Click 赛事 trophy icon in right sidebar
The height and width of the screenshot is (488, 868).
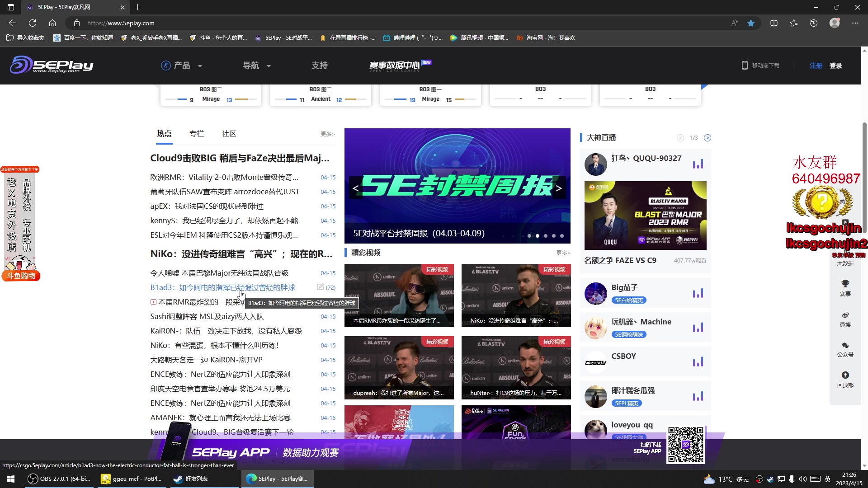(x=845, y=284)
